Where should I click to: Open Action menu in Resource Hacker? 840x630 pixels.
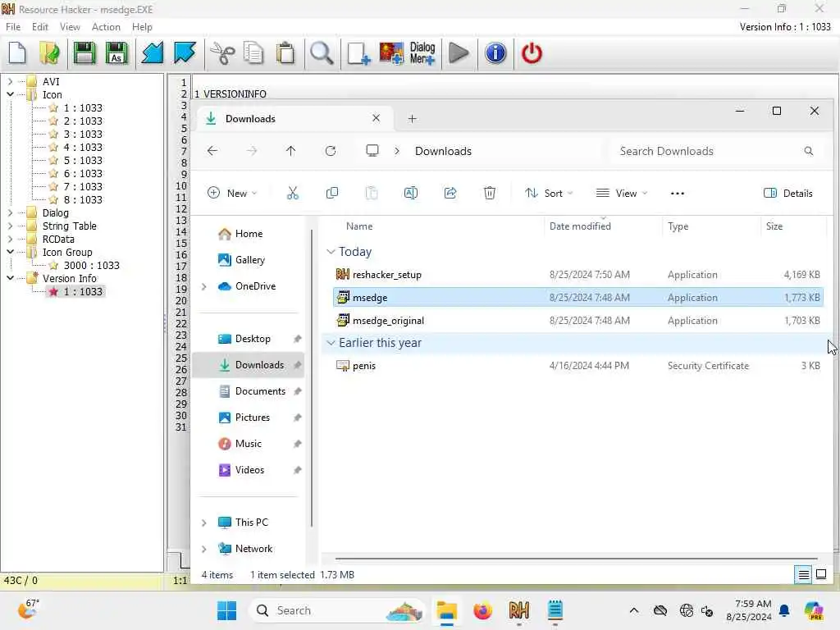tap(106, 27)
